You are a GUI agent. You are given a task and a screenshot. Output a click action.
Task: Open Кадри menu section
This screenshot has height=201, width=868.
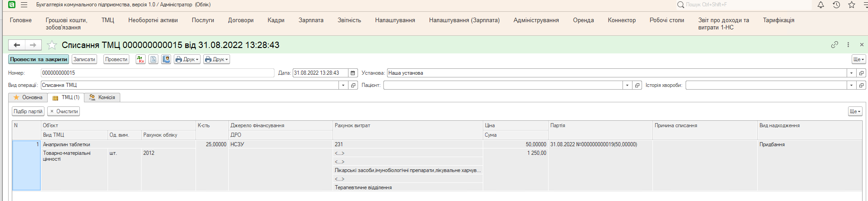point(276,20)
